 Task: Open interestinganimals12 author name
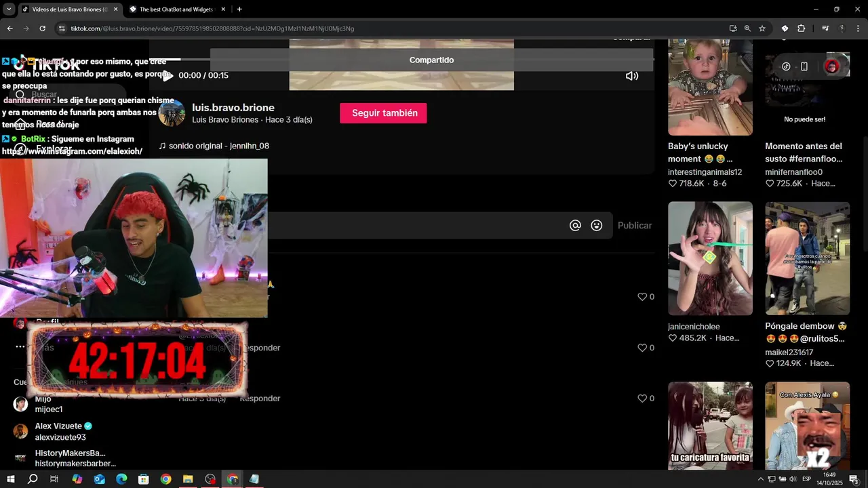point(705,172)
